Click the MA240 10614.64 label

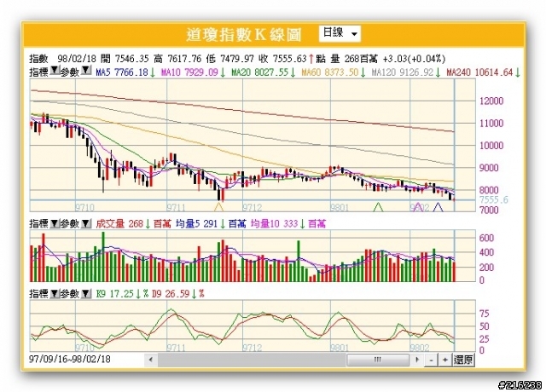(479, 72)
